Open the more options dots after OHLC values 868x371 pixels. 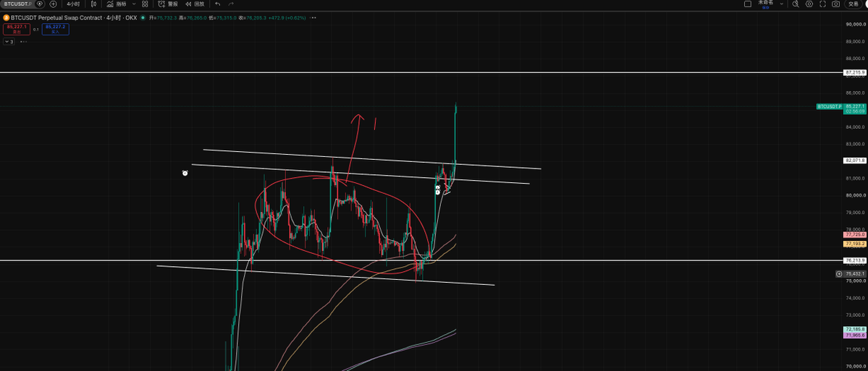click(314, 17)
